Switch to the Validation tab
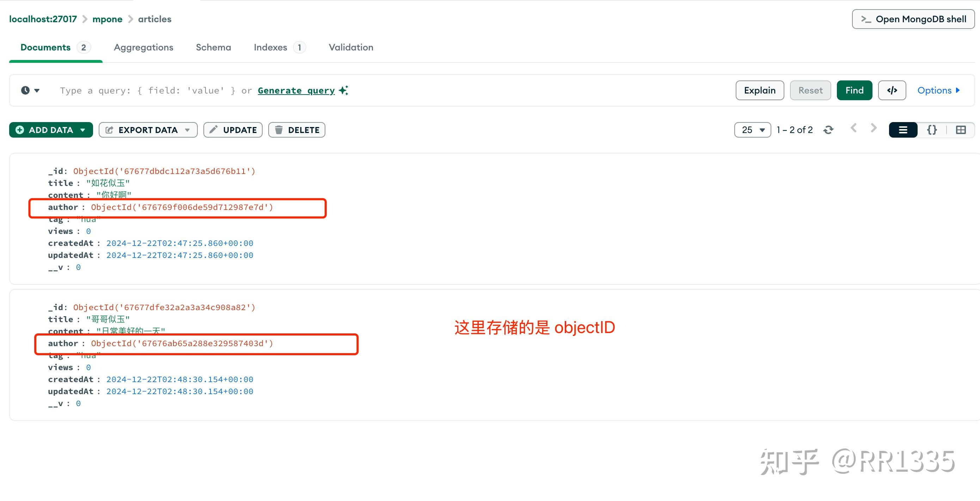This screenshot has width=980, height=501. point(350,47)
